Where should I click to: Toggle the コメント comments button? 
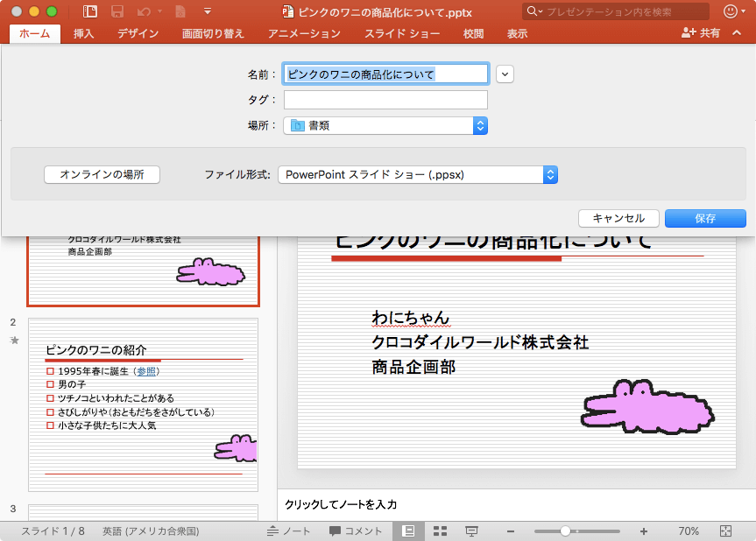click(356, 530)
